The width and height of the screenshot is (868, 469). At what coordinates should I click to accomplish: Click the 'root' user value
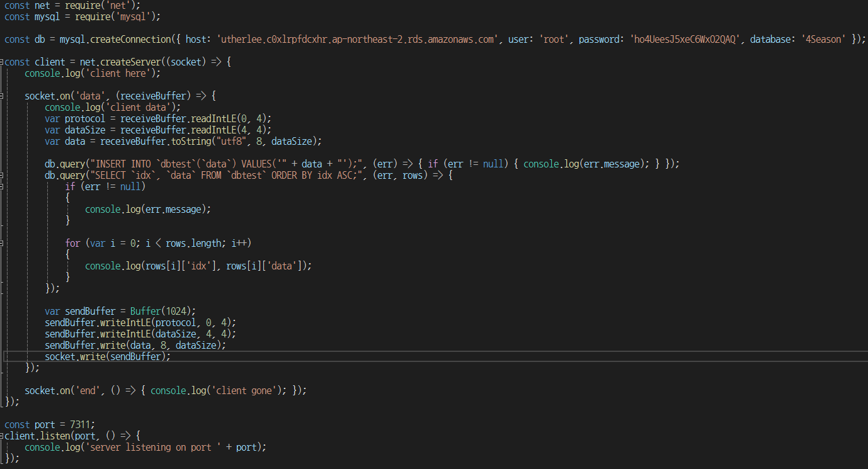click(553, 39)
